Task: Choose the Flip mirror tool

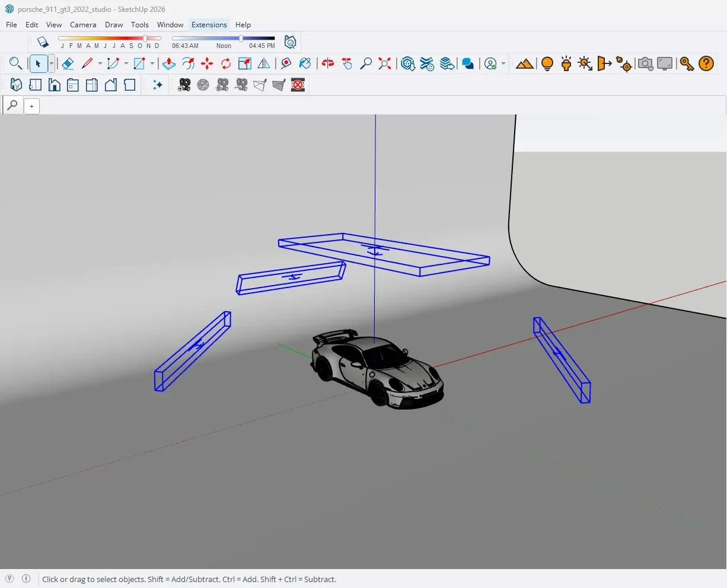Action: tap(264, 63)
